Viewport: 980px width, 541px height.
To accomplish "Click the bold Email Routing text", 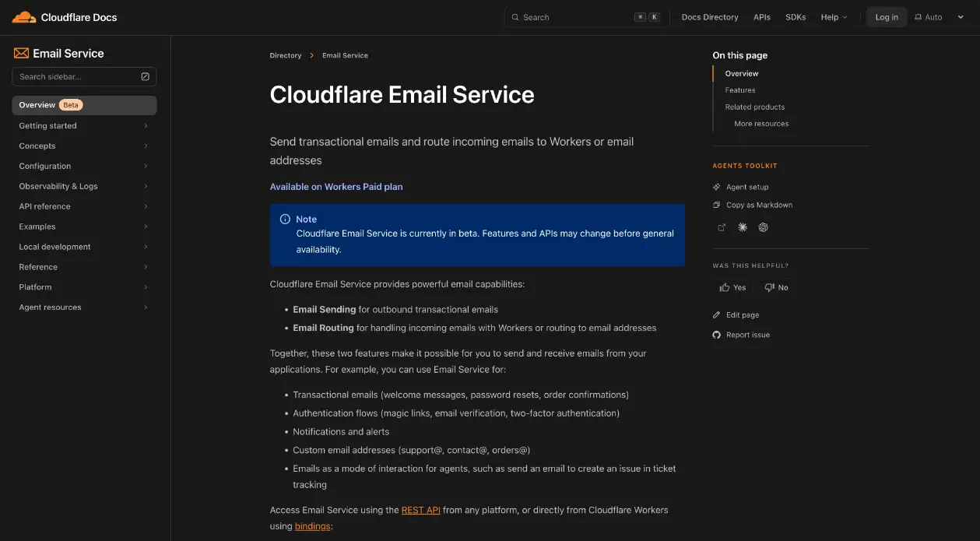I will (323, 328).
